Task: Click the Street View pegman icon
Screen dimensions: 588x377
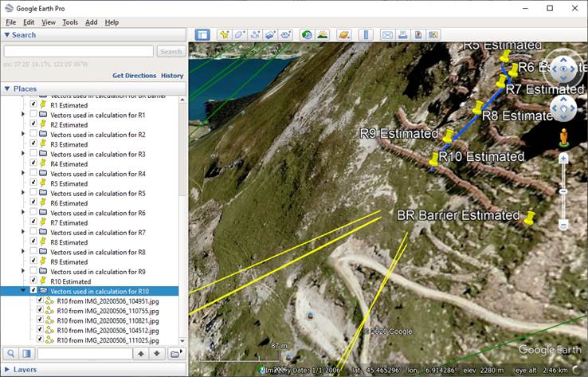Action: (563, 137)
